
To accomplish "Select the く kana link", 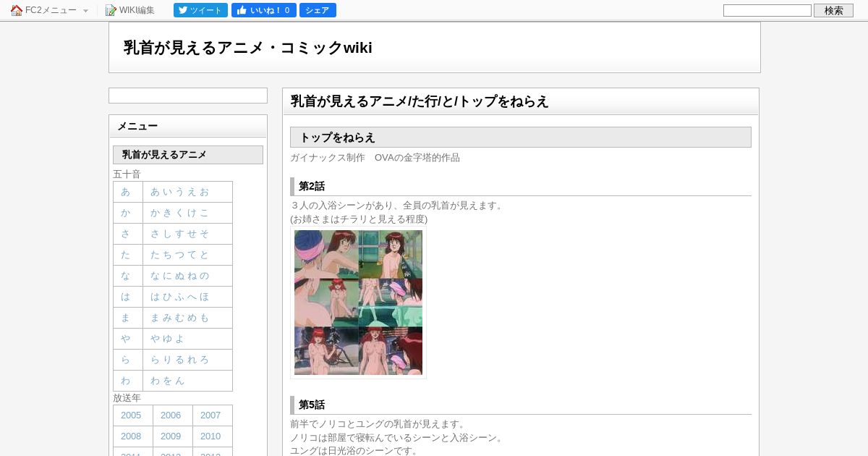I will click(179, 213).
